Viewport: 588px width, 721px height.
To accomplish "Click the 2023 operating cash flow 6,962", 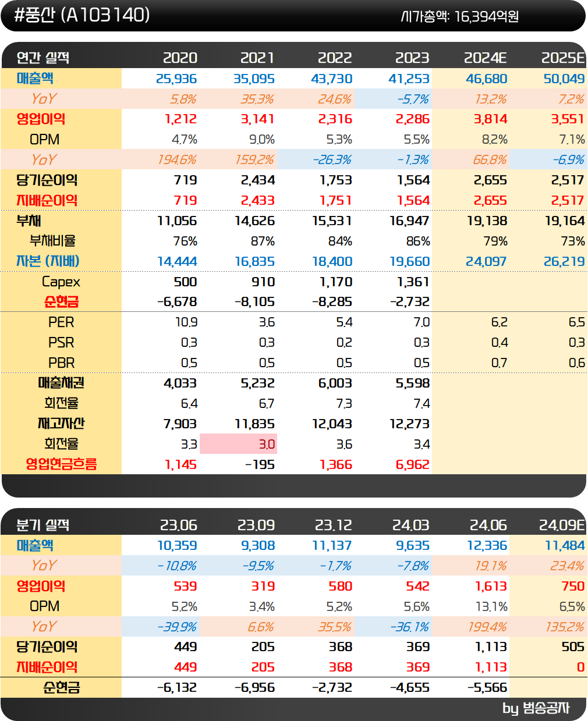I will coord(412,464).
